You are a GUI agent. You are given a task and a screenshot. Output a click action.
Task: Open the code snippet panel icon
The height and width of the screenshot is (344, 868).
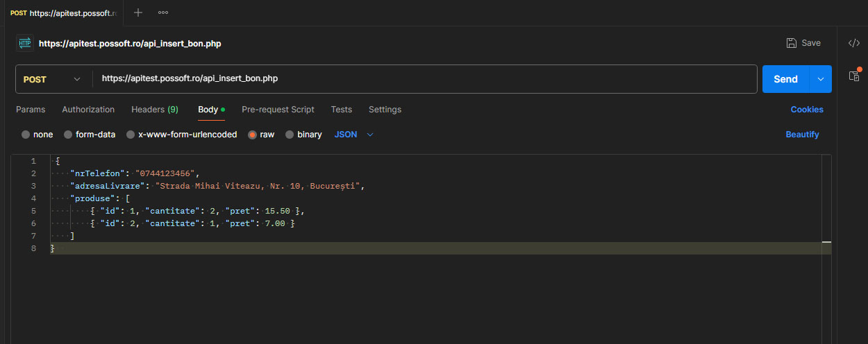[x=853, y=43]
